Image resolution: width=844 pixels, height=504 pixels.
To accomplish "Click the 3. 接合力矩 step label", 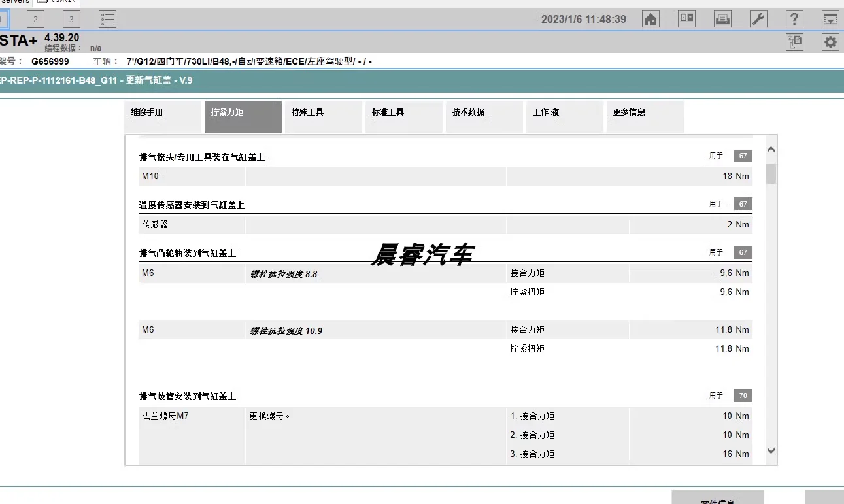I will 532,454.
